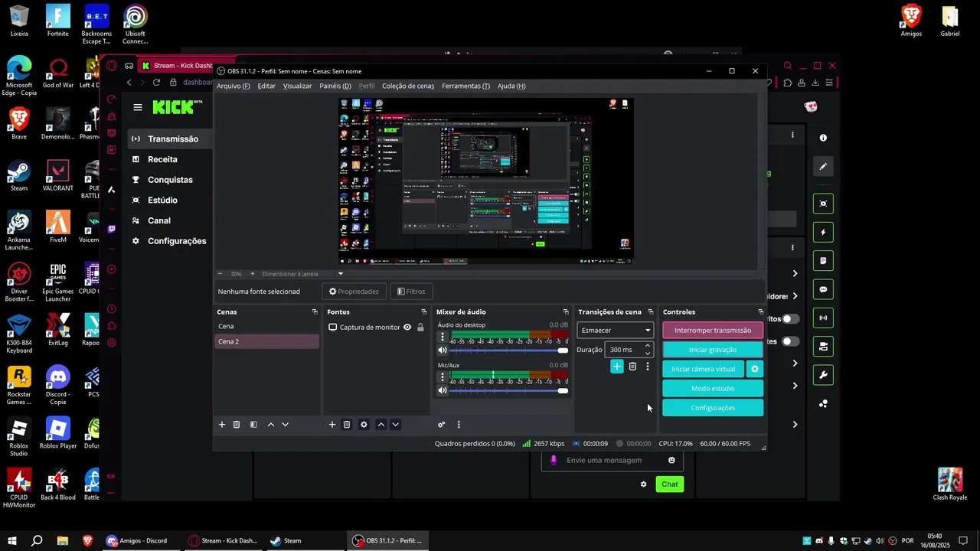Adjust the Mic/Aux volume slider

point(509,391)
